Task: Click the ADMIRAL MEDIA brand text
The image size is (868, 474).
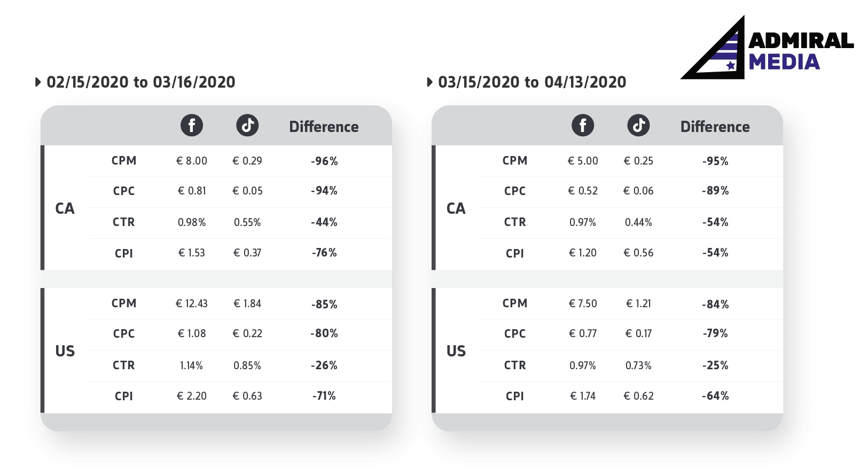Action: click(801, 51)
